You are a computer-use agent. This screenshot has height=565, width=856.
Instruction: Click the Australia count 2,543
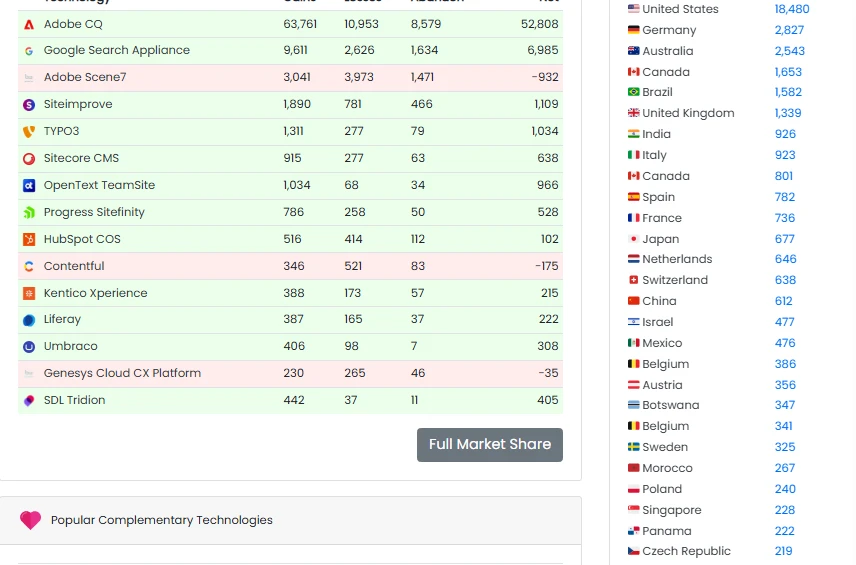point(790,51)
